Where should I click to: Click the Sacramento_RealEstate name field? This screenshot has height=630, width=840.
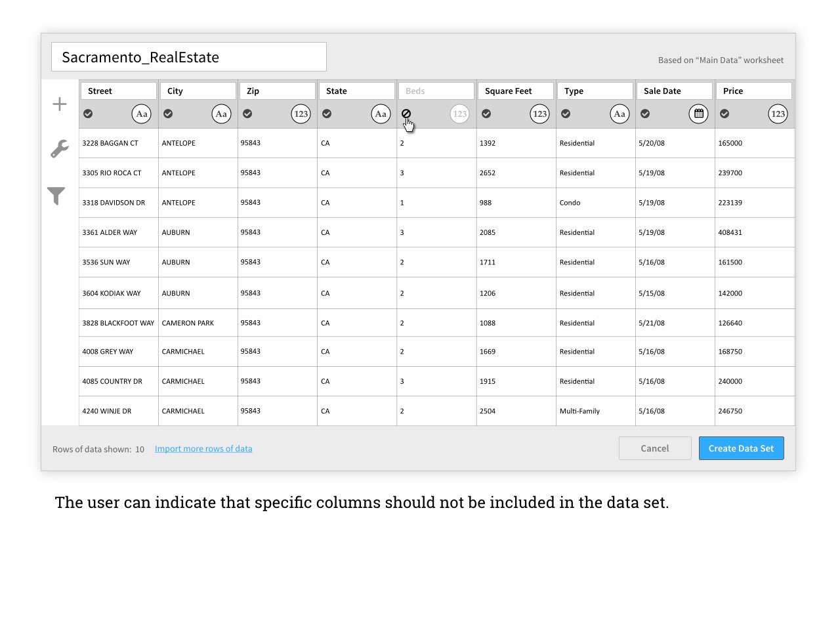coord(189,57)
